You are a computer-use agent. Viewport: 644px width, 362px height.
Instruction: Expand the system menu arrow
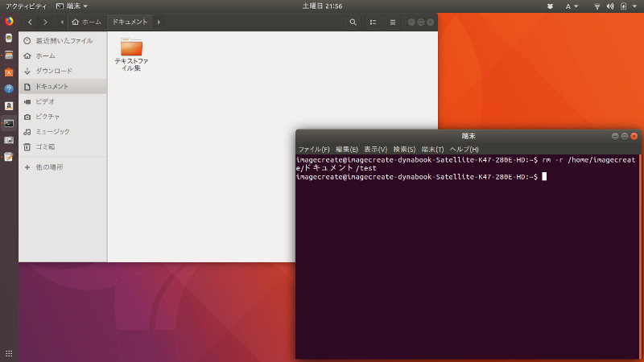click(634, 6)
